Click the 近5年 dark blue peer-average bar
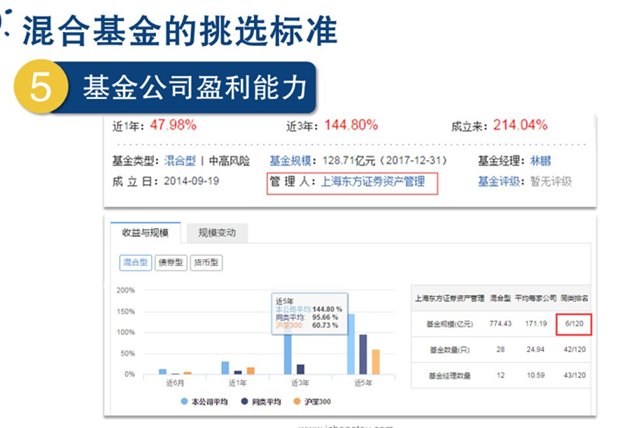Screen dimensions: 640x428 click(363, 354)
